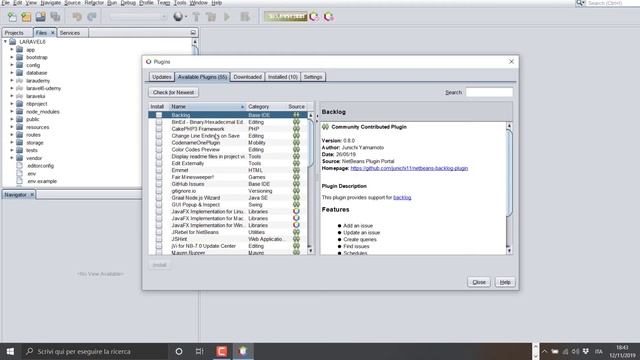640x360 pixels.
Task: Click the memory usage bar in toolbar
Action: pyautogui.click(x=285, y=17)
